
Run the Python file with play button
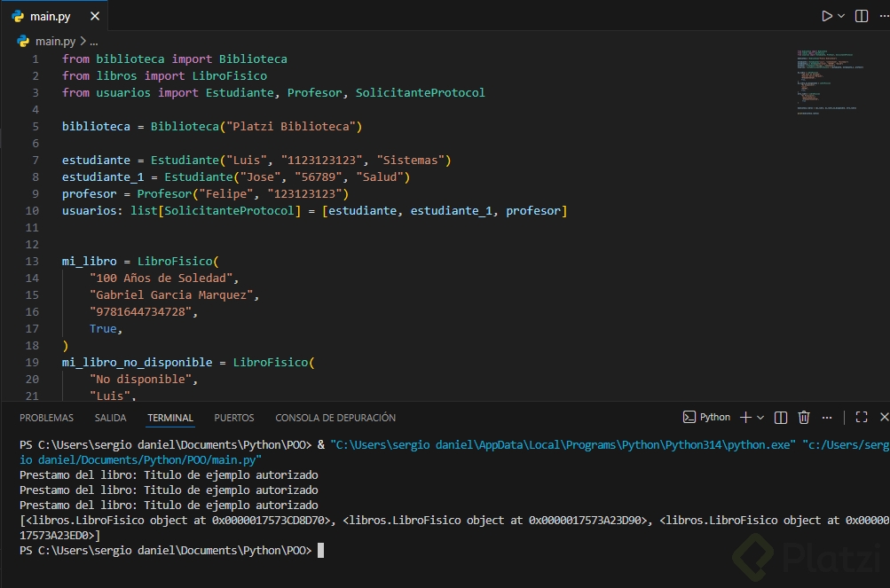tap(826, 16)
